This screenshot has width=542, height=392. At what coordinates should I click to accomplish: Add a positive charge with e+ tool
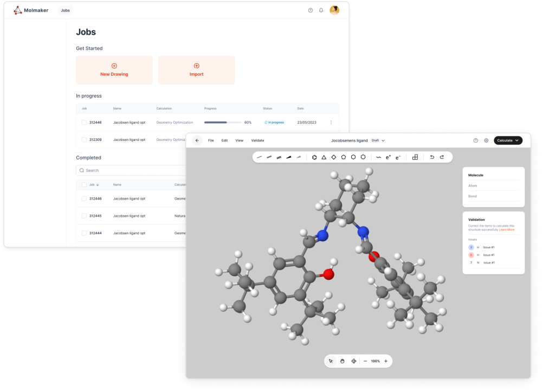pyautogui.click(x=389, y=157)
